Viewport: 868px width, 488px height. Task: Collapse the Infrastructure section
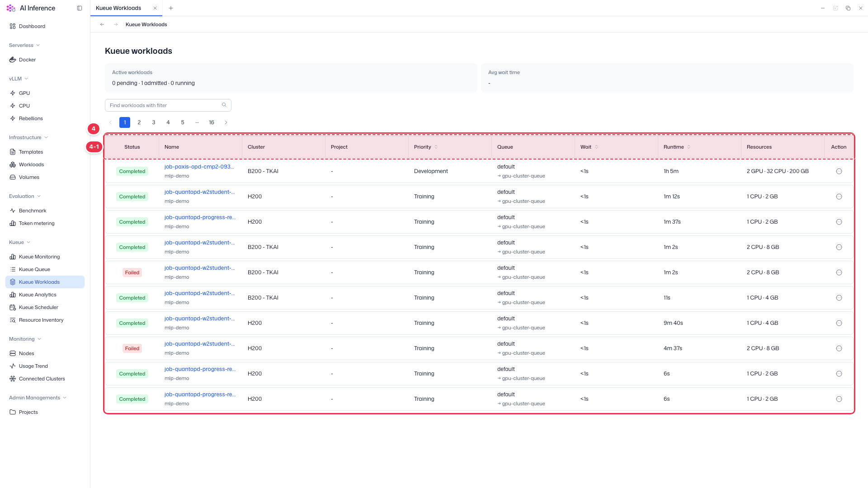(x=28, y=137)
